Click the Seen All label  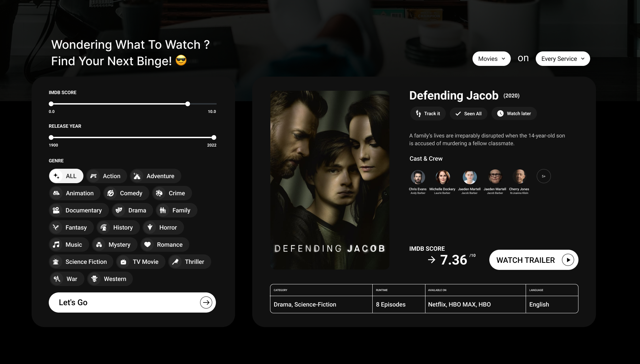point(473,114)
